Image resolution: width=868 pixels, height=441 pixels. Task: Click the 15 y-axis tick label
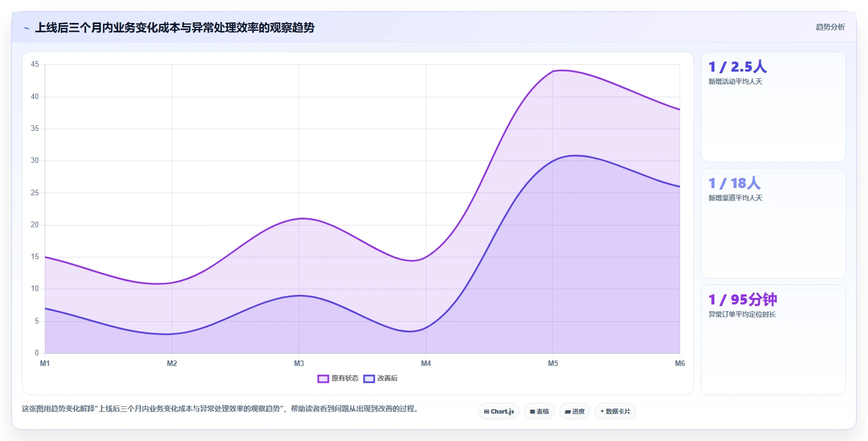[35, 257]
